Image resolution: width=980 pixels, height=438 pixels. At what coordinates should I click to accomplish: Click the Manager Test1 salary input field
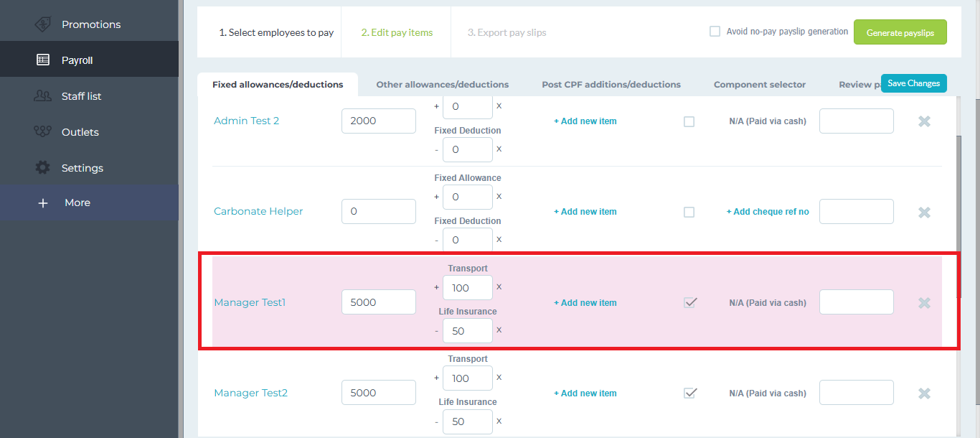pos(378,302)
